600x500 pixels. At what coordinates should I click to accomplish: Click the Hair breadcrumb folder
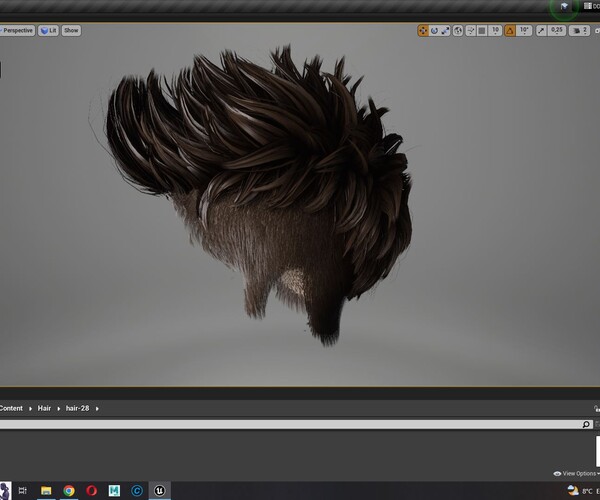click(44, 408)
